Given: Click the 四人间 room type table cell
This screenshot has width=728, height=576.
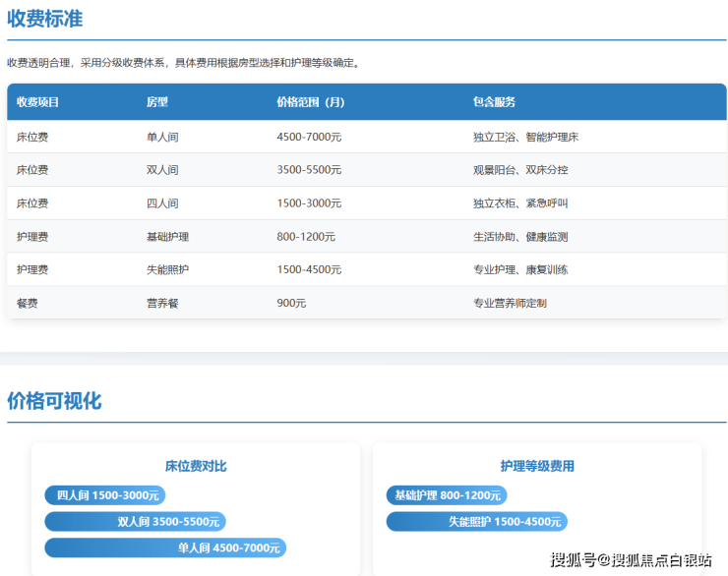Looking at the screenshot, I should coord(162,203).
